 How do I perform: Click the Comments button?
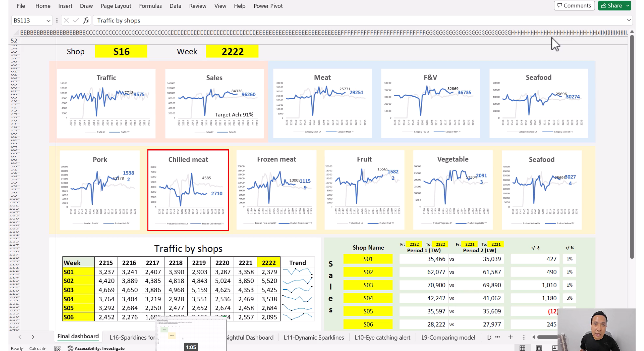tap(574, 6)
